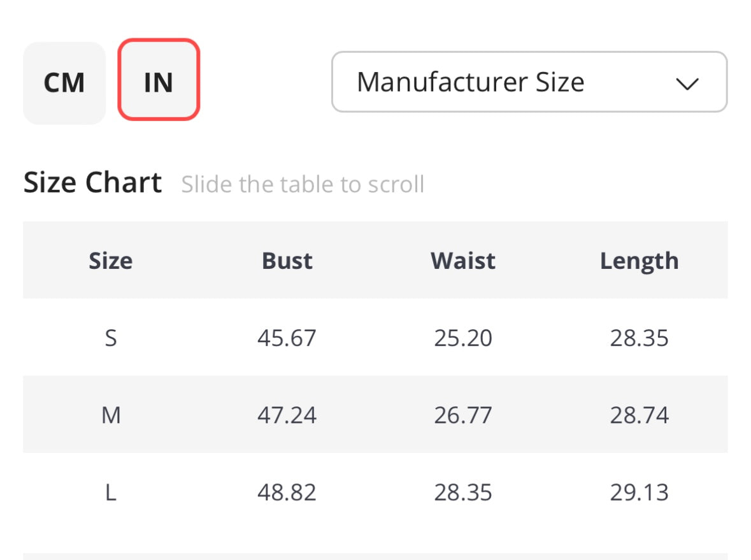Click the 'Slide the table to scroll' hint
751x560 pixels.
[x=303, y=185]
